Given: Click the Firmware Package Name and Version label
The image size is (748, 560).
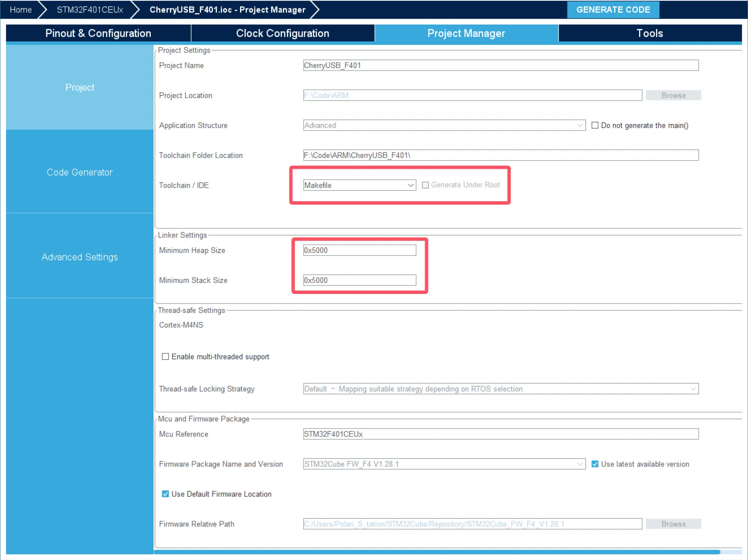Looking at the screenshot, I should coord(221,464).
